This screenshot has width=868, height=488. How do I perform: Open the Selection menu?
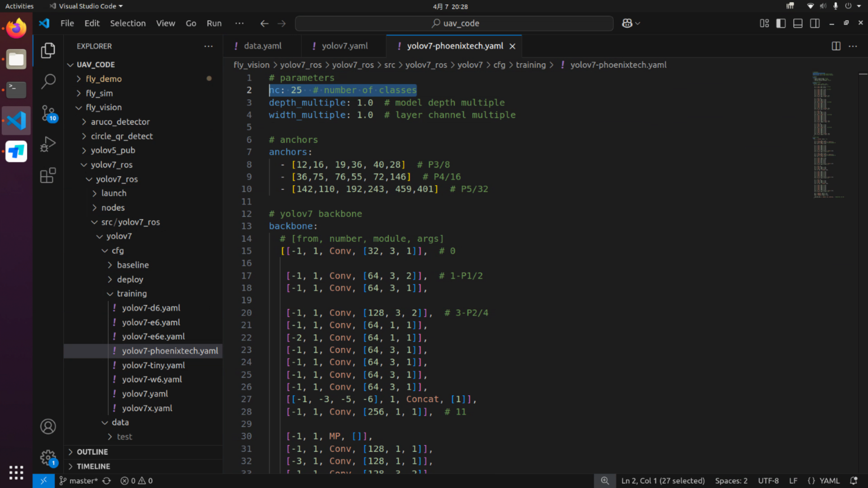128,23
